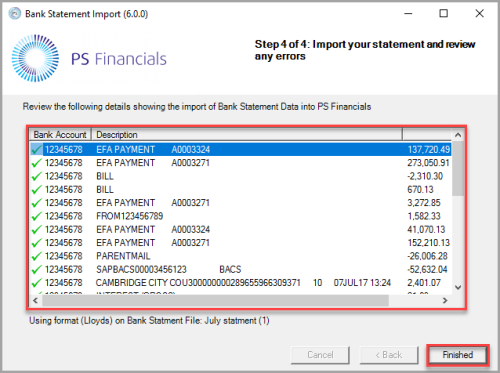This screenshot has width=500, height=373.
Task: Click the amount 152,210.13
Action: click(428, 243)
